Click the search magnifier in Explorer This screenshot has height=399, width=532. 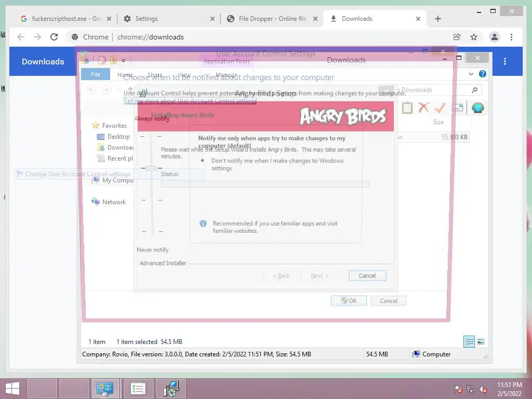[475, 90]
